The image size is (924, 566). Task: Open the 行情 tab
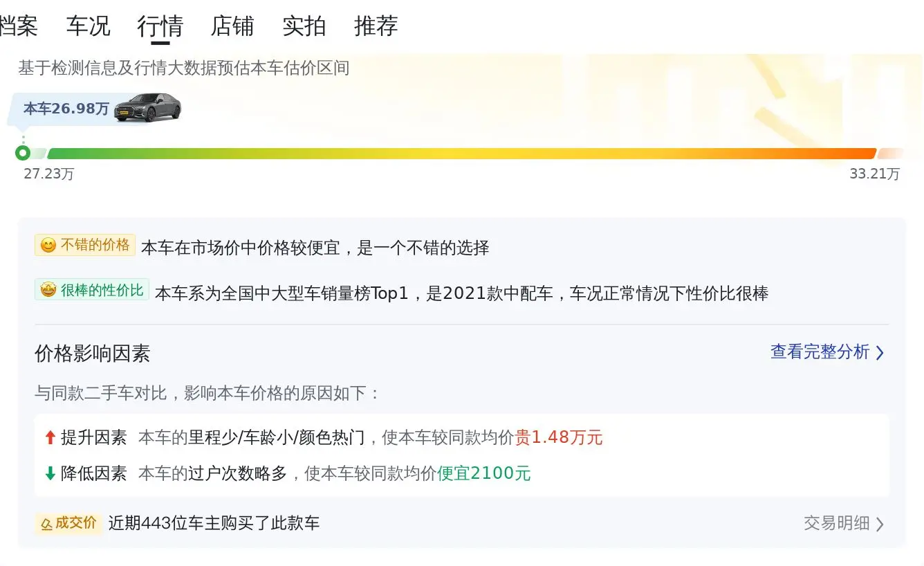(x=160, y=26)
